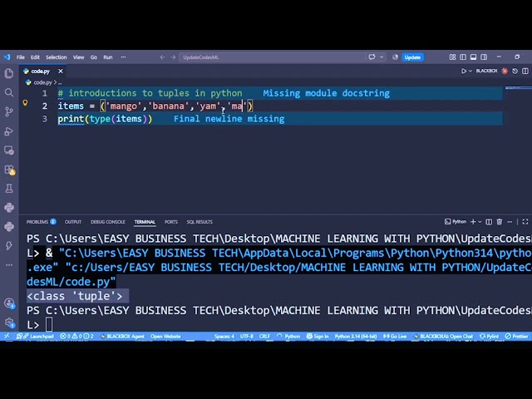Open the View menu
532x399 pixels.
point(78,57)
